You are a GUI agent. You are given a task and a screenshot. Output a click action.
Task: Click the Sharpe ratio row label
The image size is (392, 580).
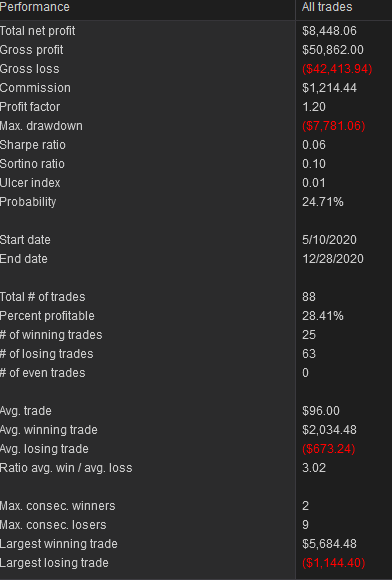(x=33, y=145)
